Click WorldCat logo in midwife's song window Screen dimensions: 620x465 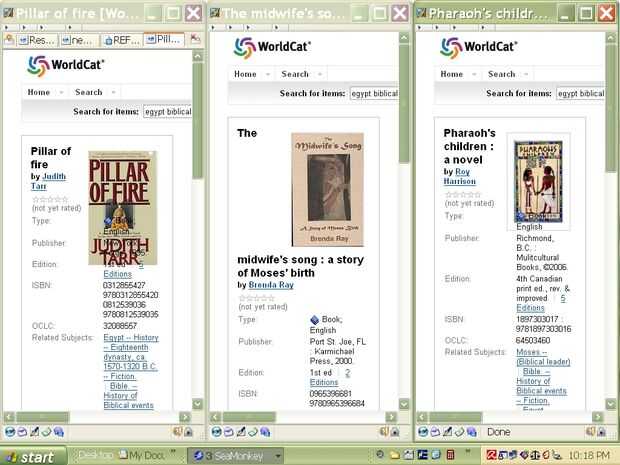[x=272, y=47]
